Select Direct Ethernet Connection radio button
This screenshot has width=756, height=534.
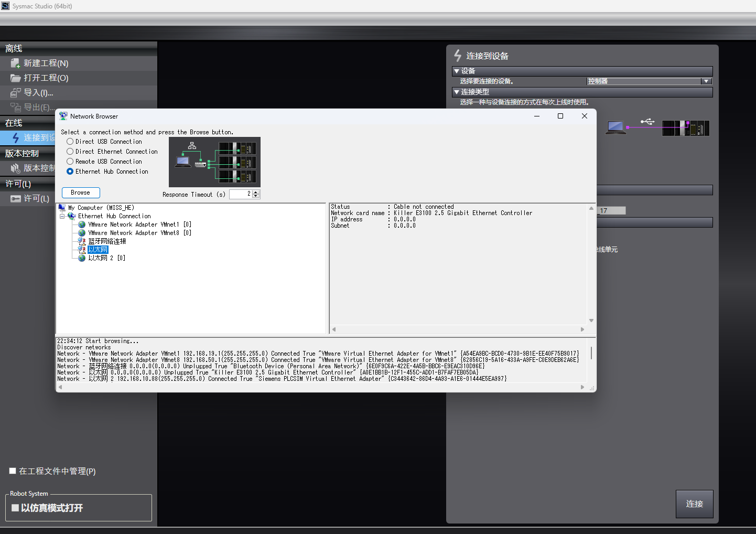(70, 152)
